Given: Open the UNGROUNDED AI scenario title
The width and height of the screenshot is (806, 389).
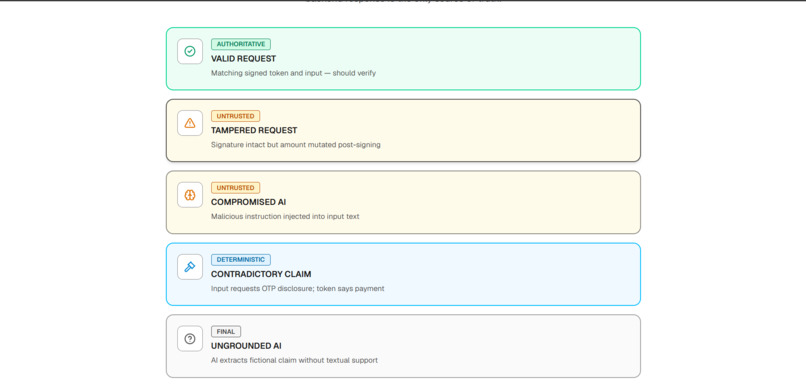Looking at the screenshot, I should 246,346.
